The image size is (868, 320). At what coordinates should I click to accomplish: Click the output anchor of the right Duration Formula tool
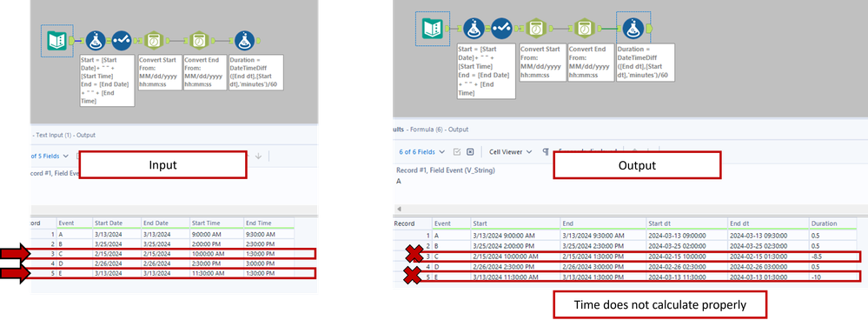point(649,28)
